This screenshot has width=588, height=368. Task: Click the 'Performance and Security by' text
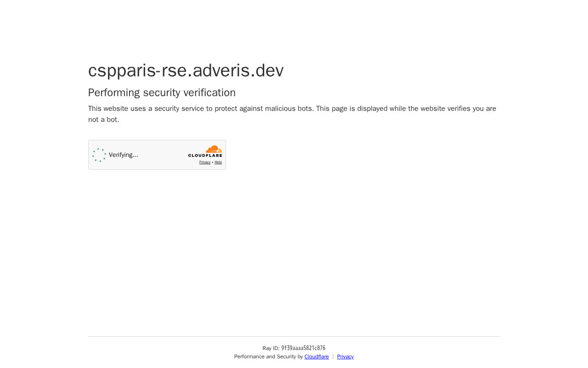click(x=268, y=356)
